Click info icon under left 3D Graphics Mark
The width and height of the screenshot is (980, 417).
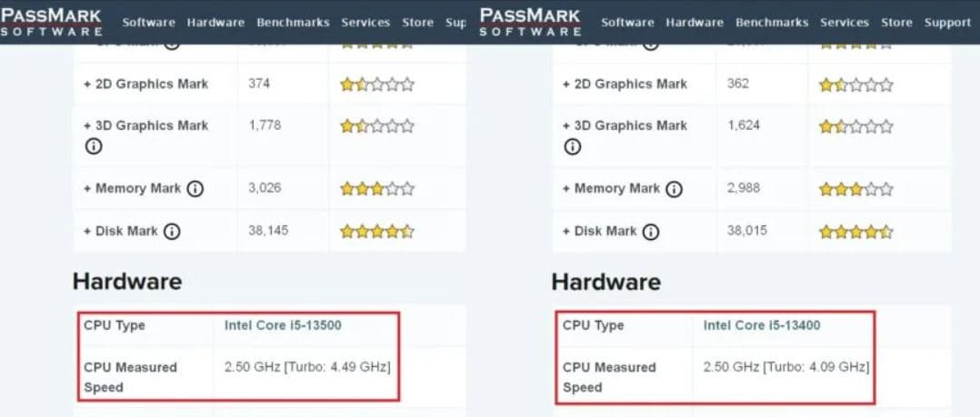click(x=93, y=146)
